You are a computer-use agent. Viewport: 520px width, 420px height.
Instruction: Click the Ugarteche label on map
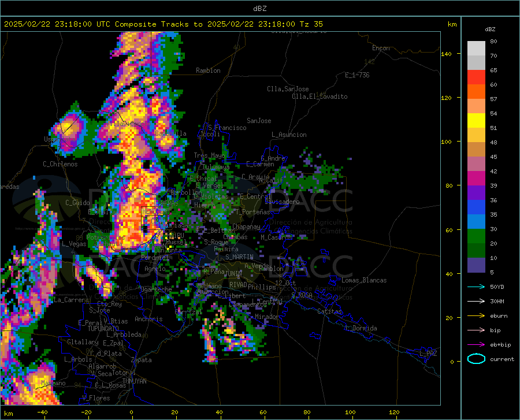(x=156, y=289)
